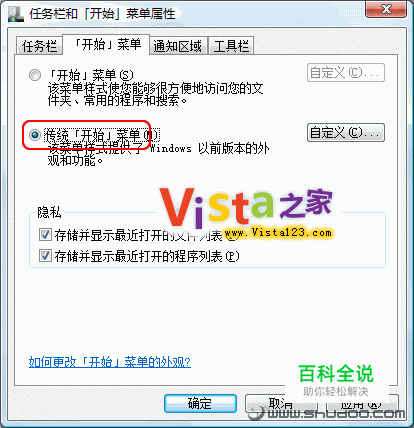This screenshot has height=428, width=414.
Task: Click the greyed-out 自定义(C) button at top
Action: pyautogui.click(x=346, y=72)
